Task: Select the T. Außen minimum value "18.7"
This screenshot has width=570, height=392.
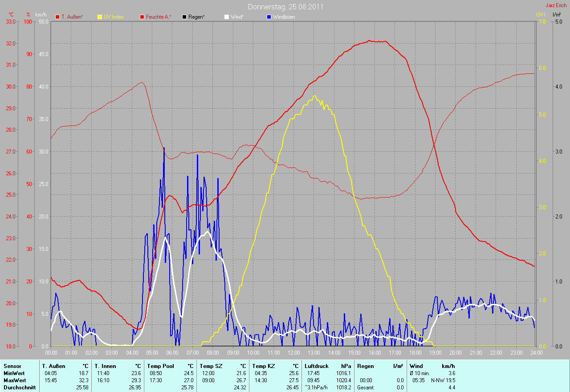Action: pyautogui.click(x=83, y=373)
